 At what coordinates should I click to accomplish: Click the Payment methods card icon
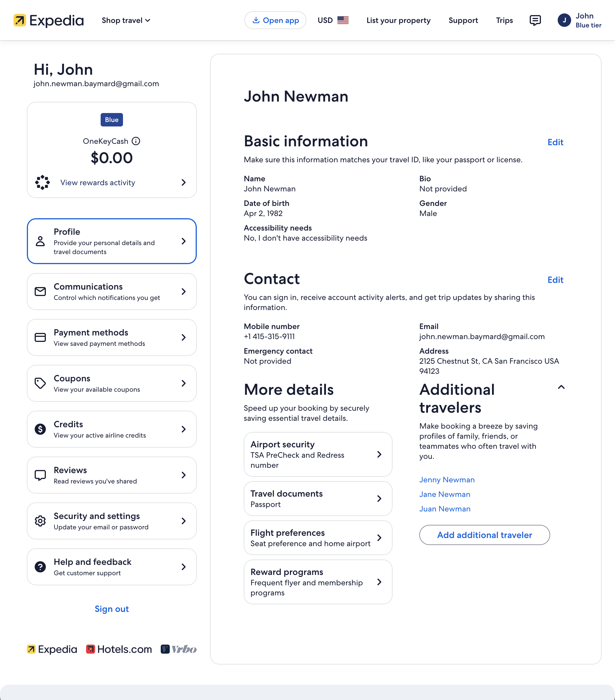tap(40, 337)
